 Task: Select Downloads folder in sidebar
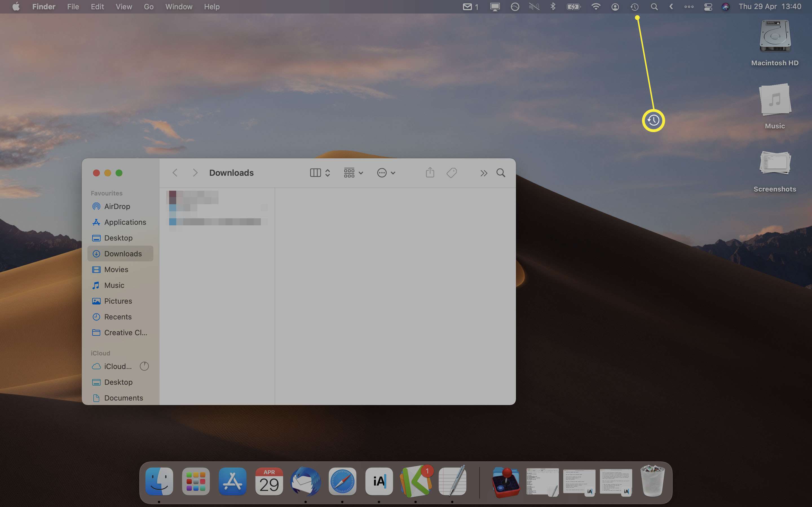(123, 253)
